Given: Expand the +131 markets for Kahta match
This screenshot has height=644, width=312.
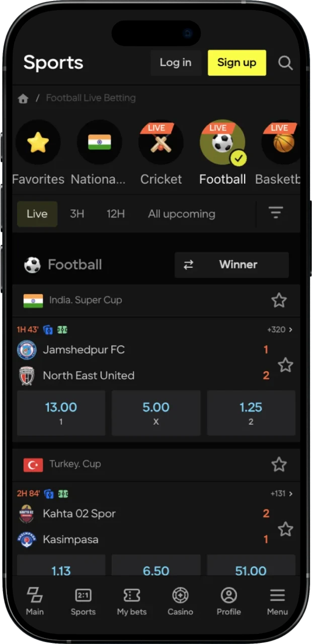Looking at the screenshot, I should point(279,494).
